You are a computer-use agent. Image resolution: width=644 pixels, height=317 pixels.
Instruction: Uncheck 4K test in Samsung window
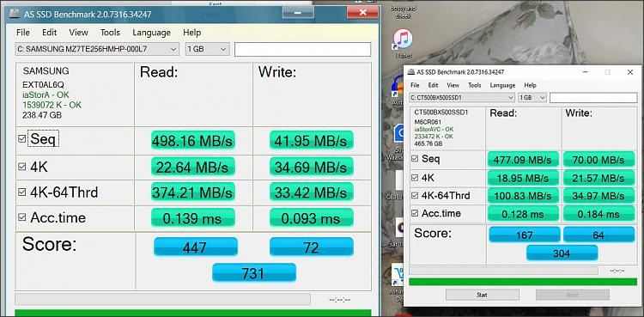(x=21, y=167)
